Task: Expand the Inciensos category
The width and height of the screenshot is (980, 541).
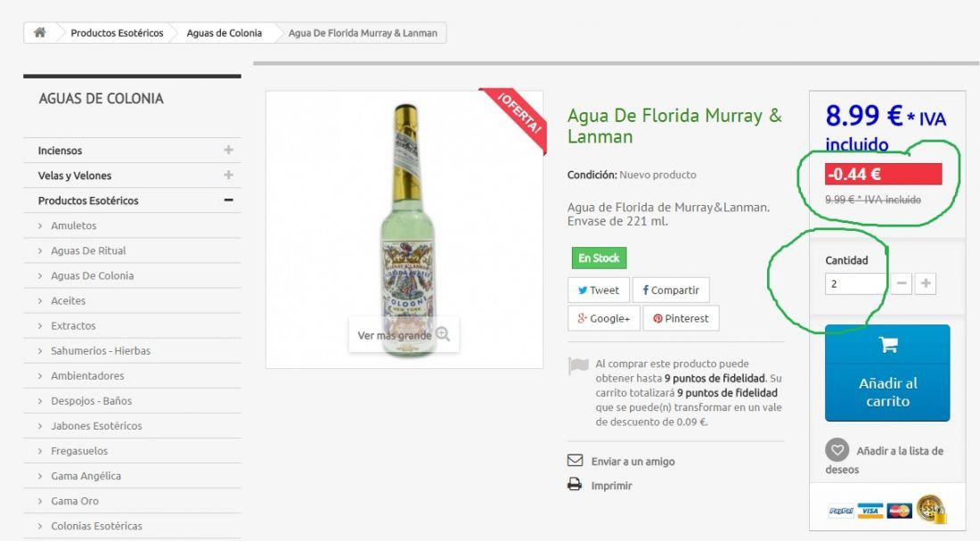Action: point(228,150)
